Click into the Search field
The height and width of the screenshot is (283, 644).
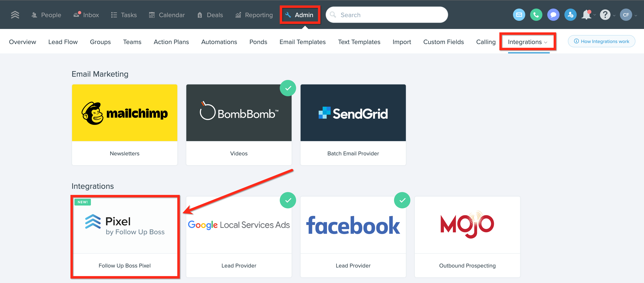pyautogui.click(x=386, y=15)
